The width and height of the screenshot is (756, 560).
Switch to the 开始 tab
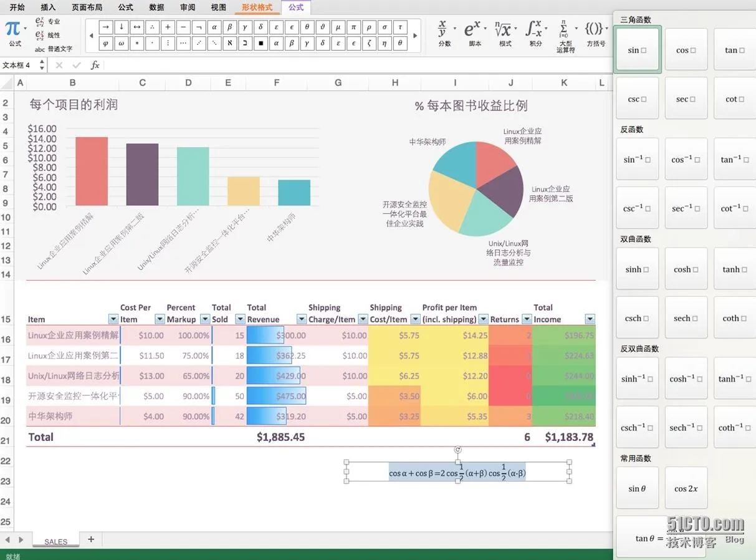[17, 7]
